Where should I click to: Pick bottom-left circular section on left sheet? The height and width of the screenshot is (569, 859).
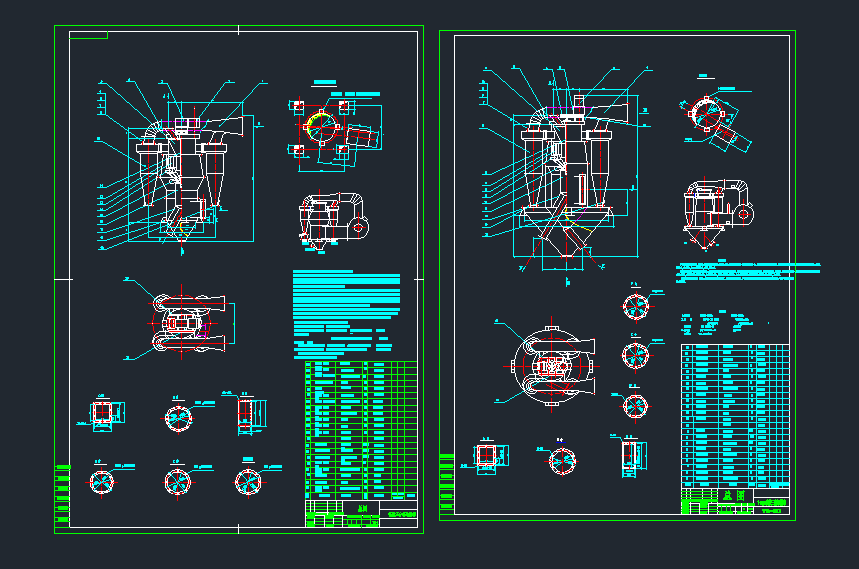tap(103, 481)
